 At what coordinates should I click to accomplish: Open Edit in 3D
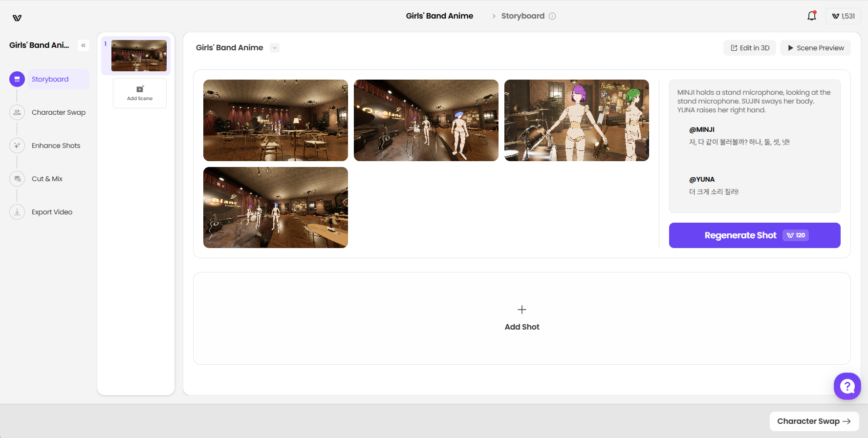coord(750,48)
